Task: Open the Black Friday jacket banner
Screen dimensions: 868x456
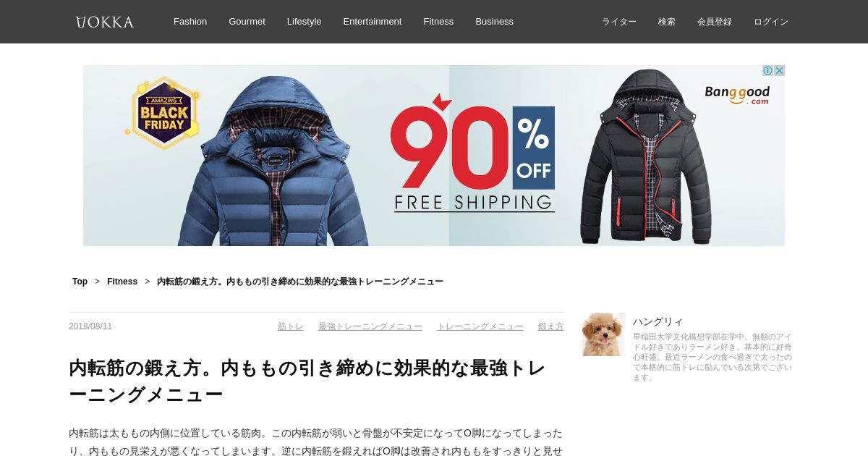Action: tap(434, 156)
